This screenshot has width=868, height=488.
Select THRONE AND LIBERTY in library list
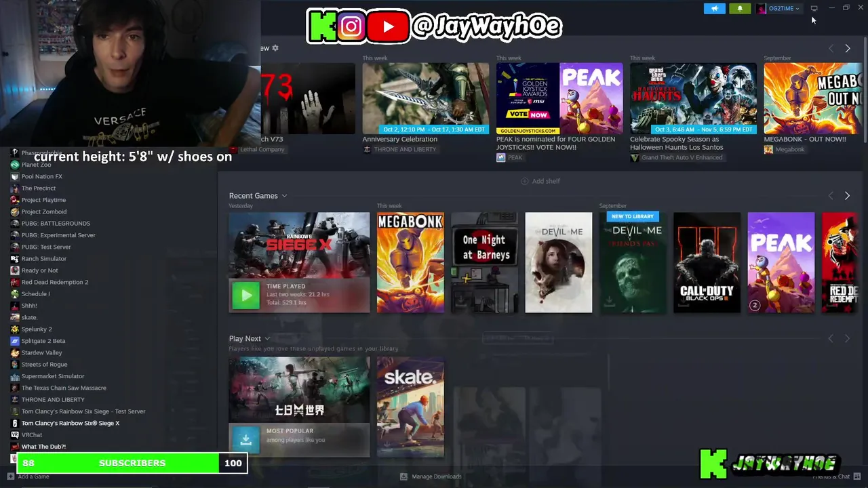53,399
